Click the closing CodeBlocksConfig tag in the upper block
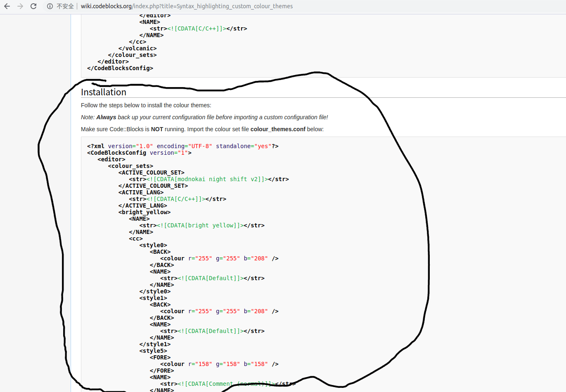 pyautogui.click(x=120, y=68)
